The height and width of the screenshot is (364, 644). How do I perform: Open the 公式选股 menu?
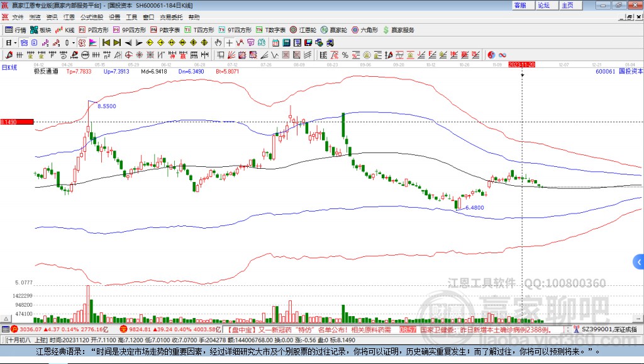coord(92,17)
